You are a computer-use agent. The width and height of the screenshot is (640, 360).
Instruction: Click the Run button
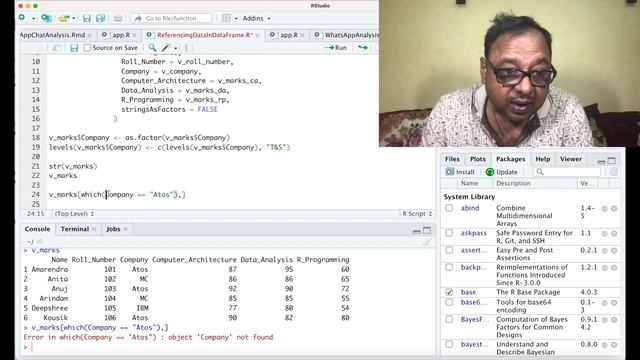tap(336, 48)
